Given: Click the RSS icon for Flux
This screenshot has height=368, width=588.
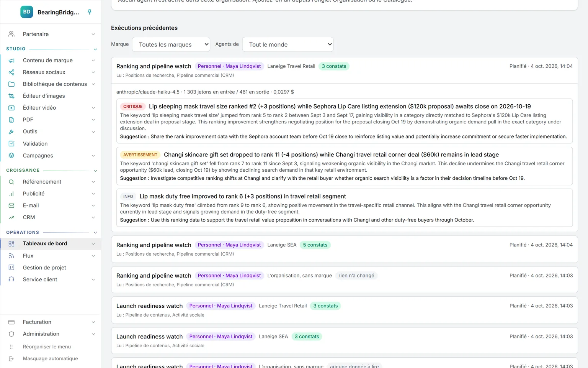Looking at the screenshot, I should (11, 256).
